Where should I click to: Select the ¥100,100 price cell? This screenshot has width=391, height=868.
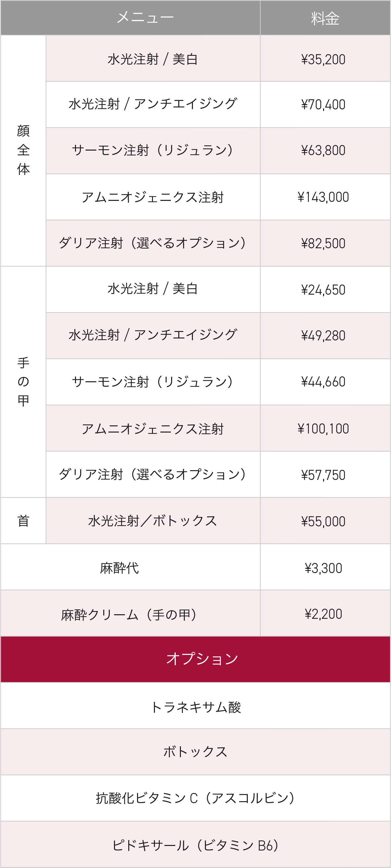(323, 429)
